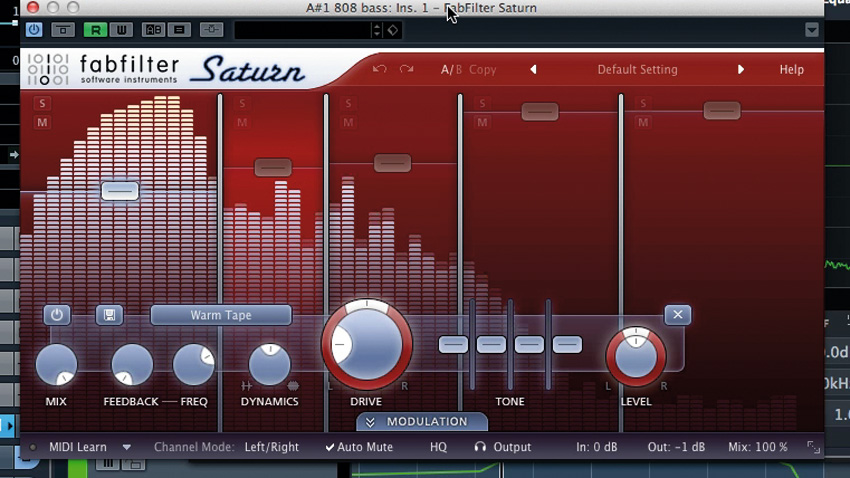850x478 pixels.
Task: Enable the green R read automation button
Action: coord(95,30)
